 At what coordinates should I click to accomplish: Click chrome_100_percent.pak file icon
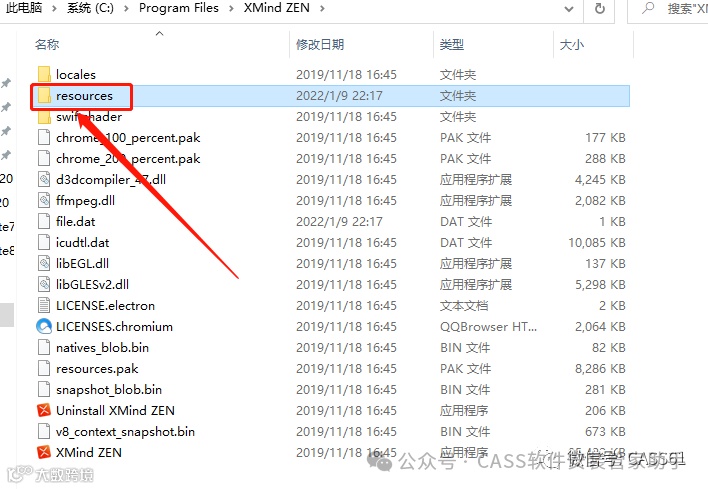44,138
